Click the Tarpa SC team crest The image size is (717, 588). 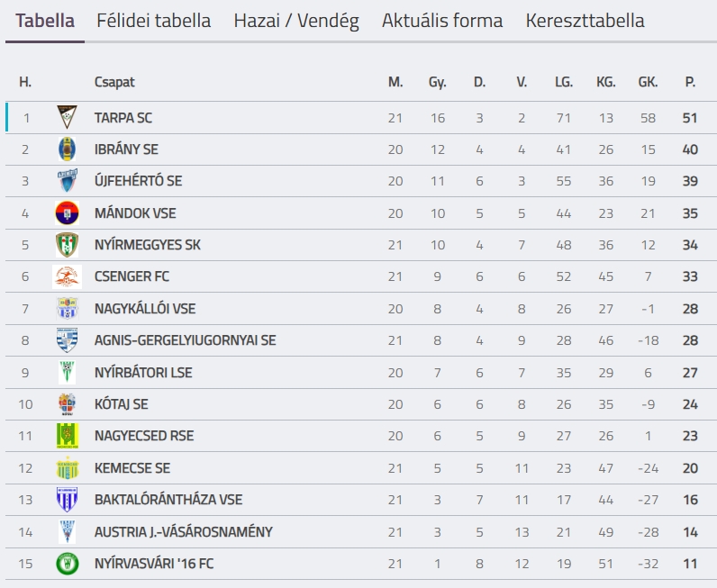[68, 117]
